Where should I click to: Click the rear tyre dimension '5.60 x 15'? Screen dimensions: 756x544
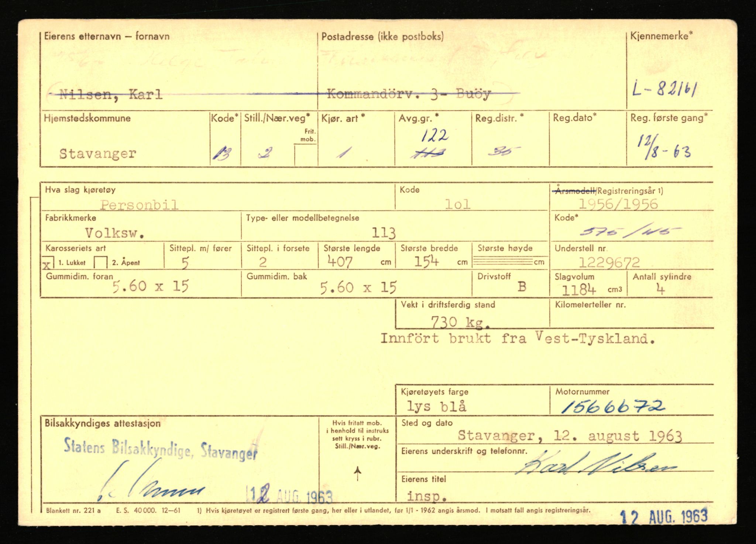[358, 288]
